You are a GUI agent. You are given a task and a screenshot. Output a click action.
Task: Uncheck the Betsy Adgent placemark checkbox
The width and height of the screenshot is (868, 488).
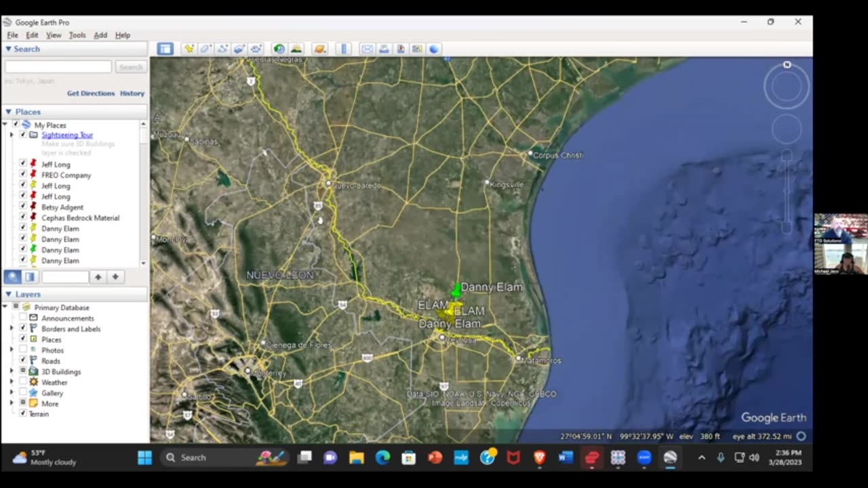click(x=22, y=207)
